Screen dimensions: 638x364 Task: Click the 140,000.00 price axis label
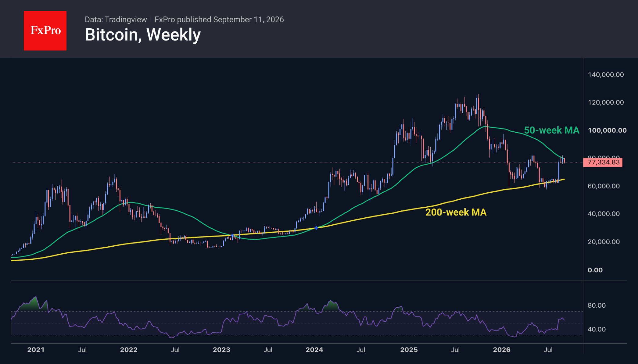(606, 75)
